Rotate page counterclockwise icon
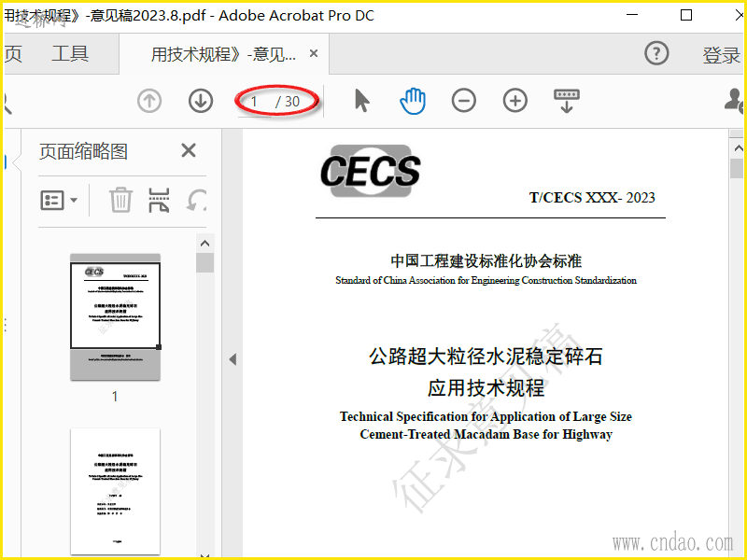 click(x=196, y=200)
